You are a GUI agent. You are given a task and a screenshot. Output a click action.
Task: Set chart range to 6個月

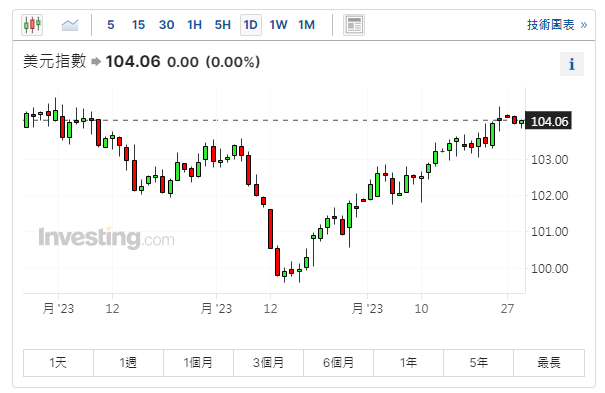point(338,363)
